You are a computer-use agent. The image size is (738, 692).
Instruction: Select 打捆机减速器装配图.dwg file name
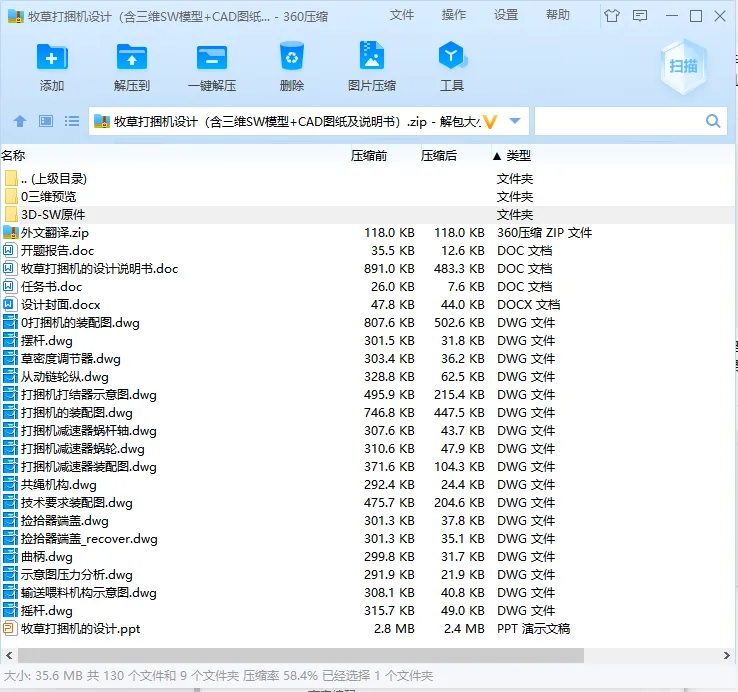point(88,467)
